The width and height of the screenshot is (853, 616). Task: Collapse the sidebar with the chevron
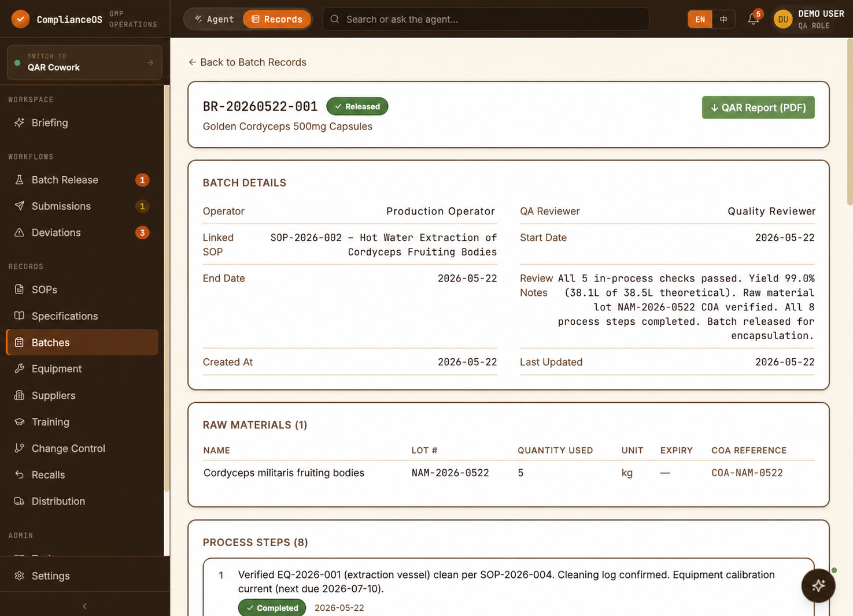tap(85, 606)
